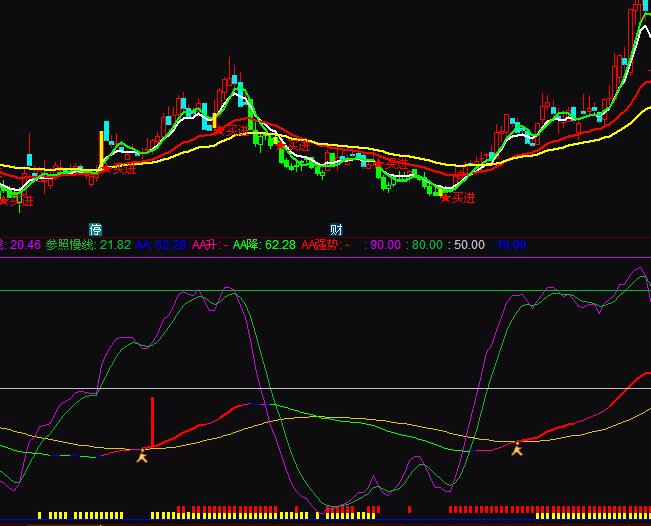Select the right orange buy-arrow icon in indicator pane
Viewport: 651px width, 526px height.
click(x=517, y=449)
